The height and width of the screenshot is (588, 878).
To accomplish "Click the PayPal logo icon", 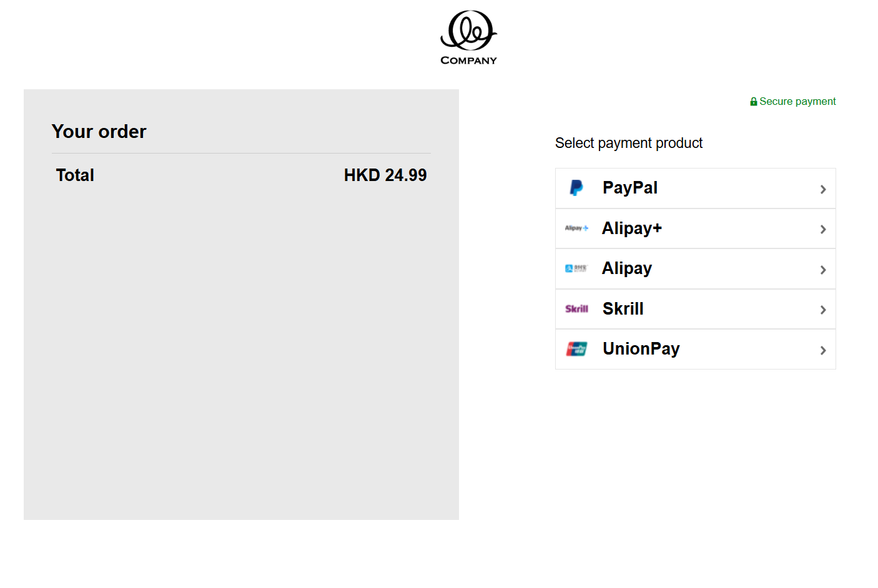I will pyautogui.click(x=576, y=188).
